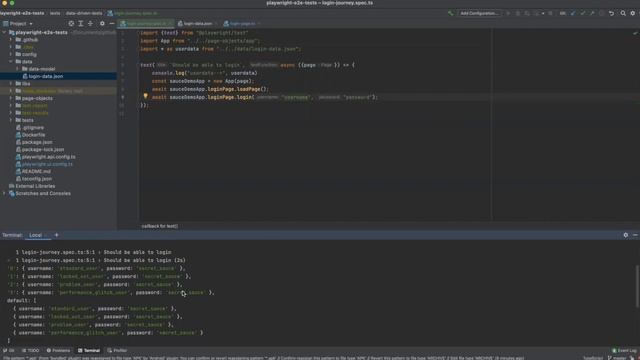Open the Git tool window tab

(x=8, y=351)
